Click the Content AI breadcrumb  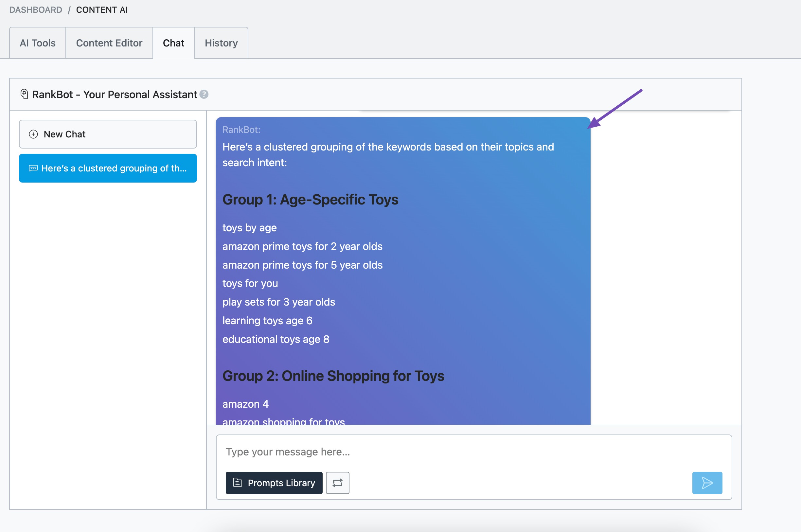pyautogui.click(x=102, y=9)
